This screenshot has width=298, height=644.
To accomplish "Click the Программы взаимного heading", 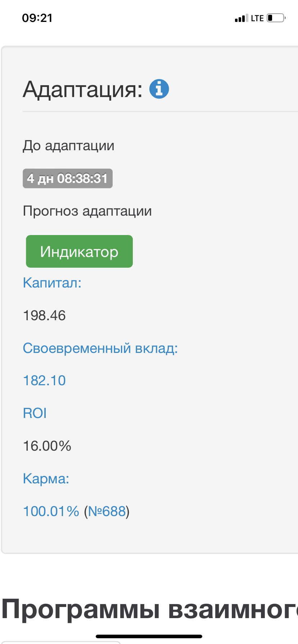I will tap(150, 609).
